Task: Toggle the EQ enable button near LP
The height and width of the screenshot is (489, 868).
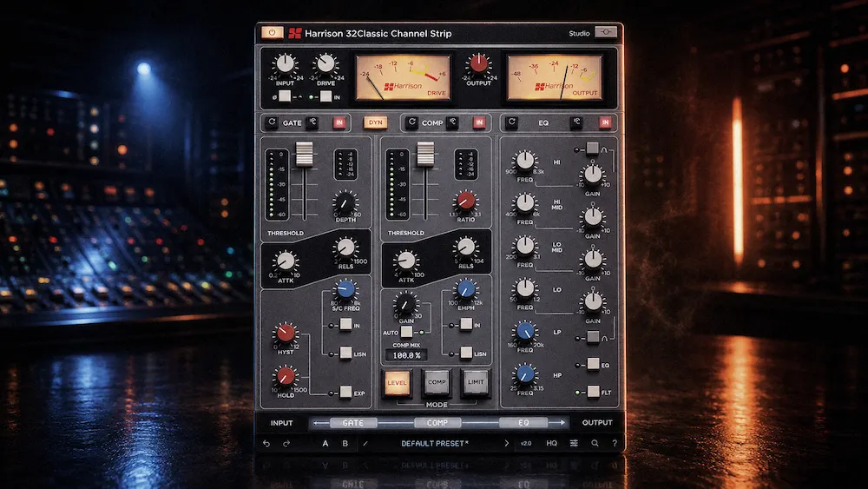Action: tap(593, 364)
